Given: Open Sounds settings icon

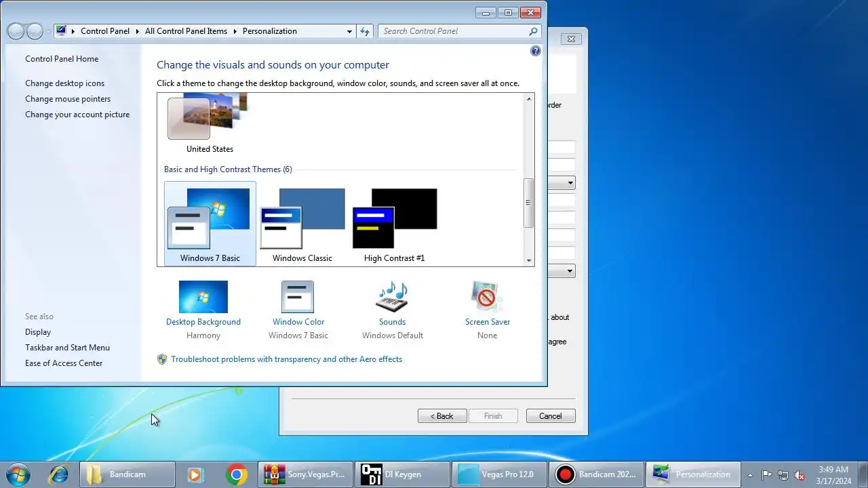Looking at the screenshot, I should [392, 297].
